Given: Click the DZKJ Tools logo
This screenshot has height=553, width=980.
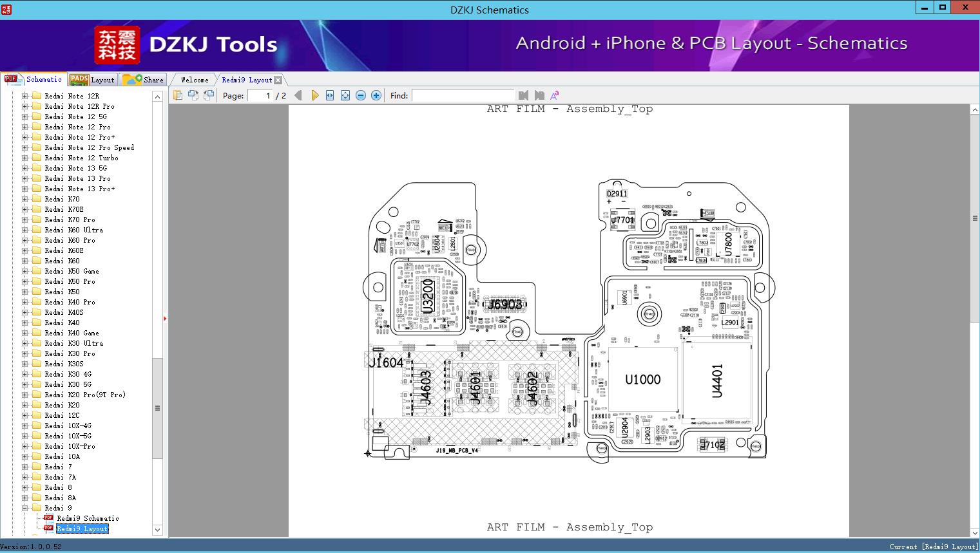Looking at the screenshot, I should coord(186,44).
